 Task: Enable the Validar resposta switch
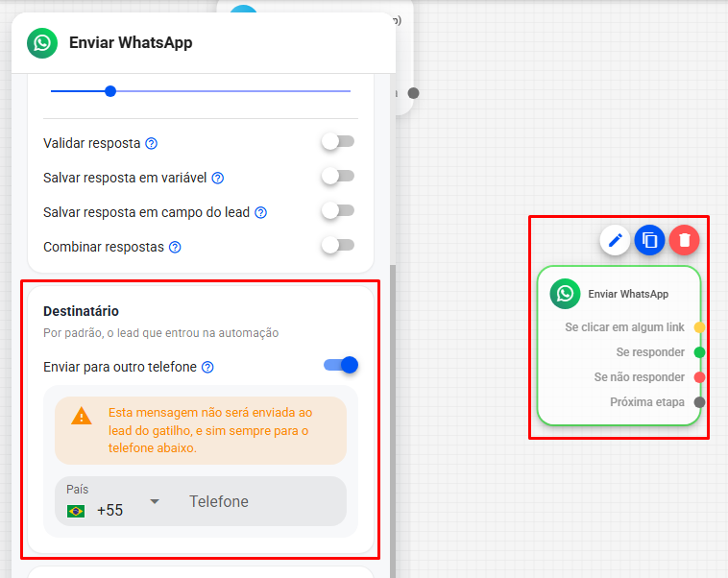pos(338,141)
